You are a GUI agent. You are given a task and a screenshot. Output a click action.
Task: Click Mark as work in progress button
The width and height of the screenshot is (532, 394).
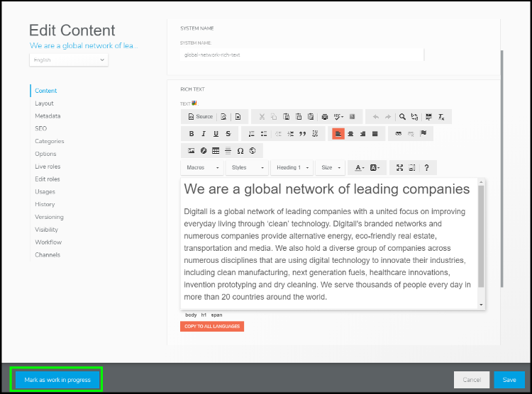[x=57, y=380]
